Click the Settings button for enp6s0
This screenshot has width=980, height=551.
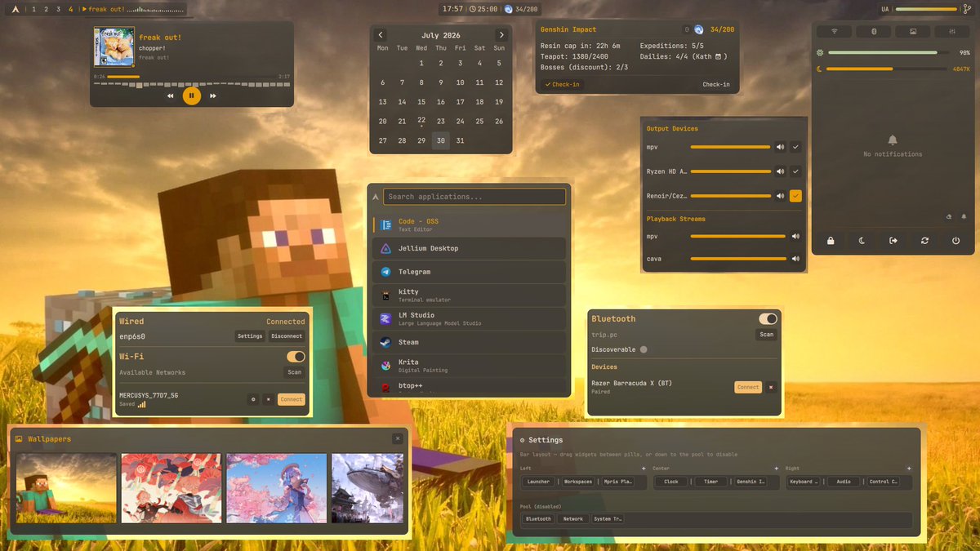tap(250, 336)
